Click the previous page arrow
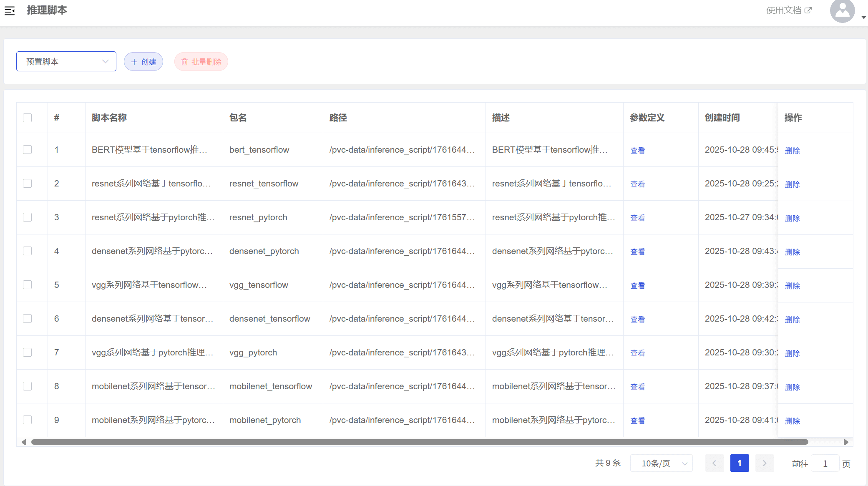Viewport: 868px width, 486px height. (x=714, y=463)
